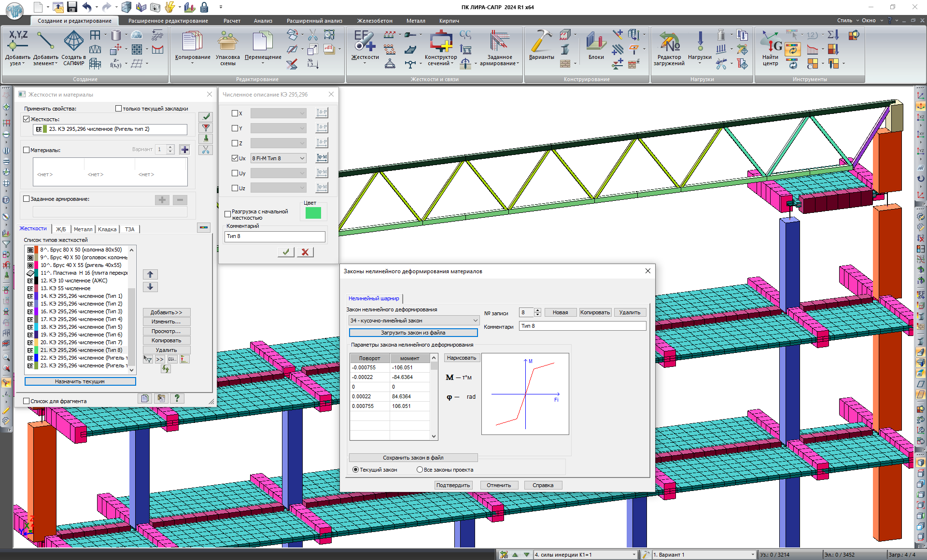Click the Comment (Комментарий) field containing 'Тип 8'

pos(274,237)
